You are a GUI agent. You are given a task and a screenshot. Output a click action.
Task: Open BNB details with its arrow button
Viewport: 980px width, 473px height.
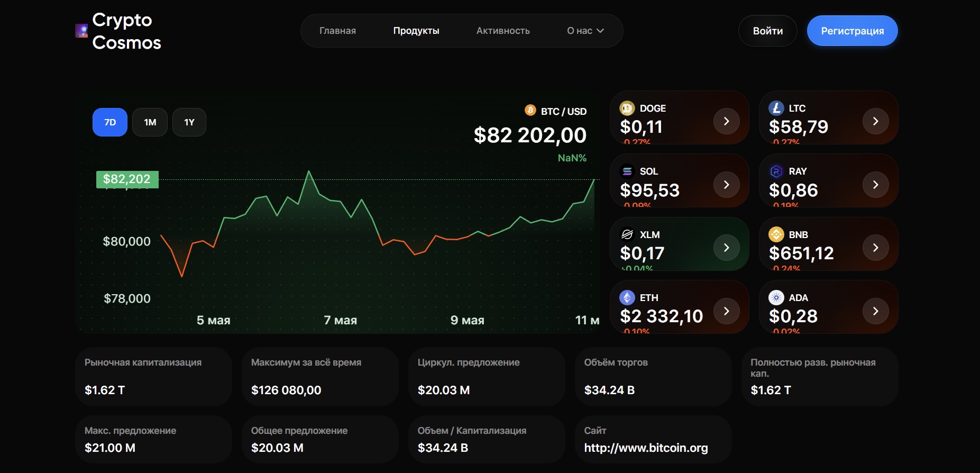(x=876, y=248)
